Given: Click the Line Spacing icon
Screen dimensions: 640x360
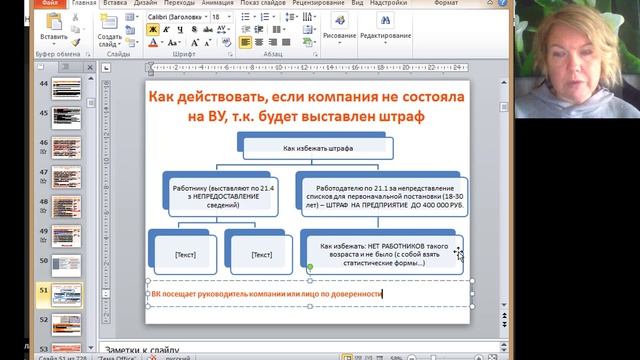Looking at the screenshot, I should 290,17.
